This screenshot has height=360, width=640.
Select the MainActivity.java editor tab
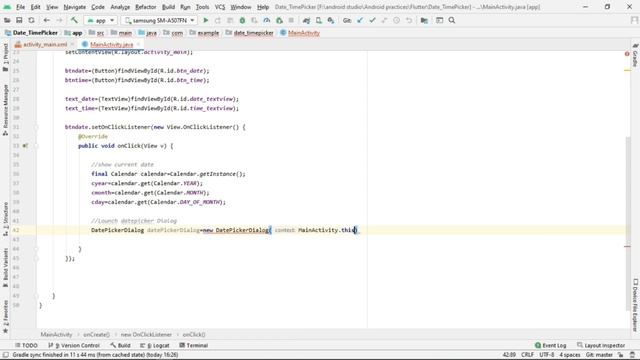(111, 44)
